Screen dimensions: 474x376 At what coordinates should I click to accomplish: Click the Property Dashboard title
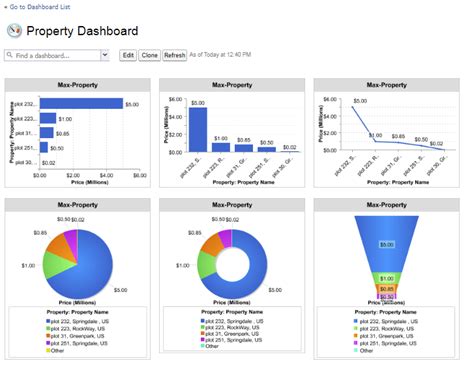[x=82, y=31]
